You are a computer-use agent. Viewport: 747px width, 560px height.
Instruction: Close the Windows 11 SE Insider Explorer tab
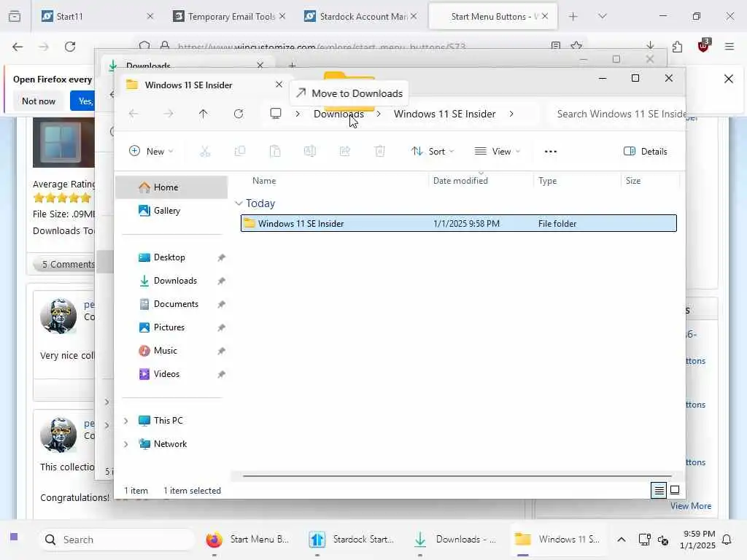point(279,85)
